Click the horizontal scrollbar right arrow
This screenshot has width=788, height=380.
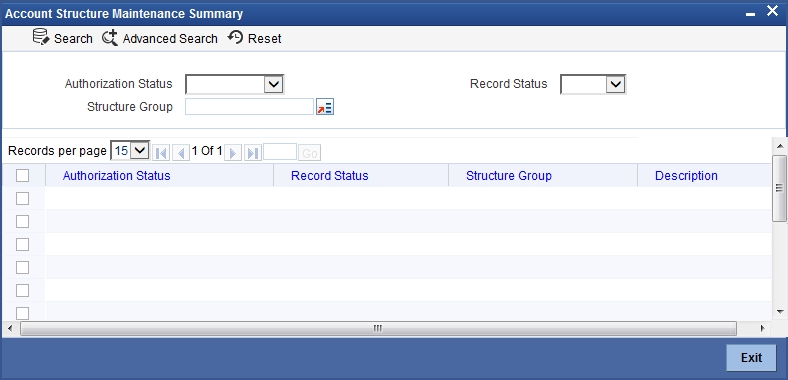point(762,329)
